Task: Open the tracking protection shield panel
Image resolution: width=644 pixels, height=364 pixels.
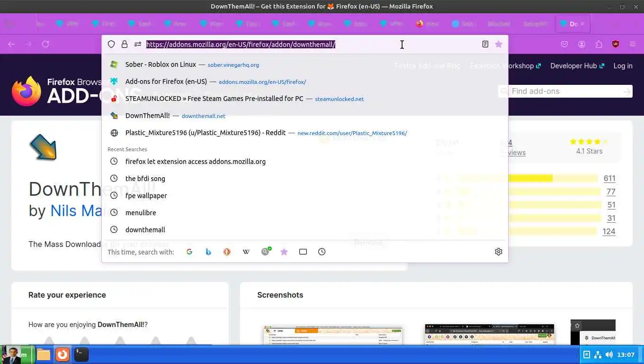Action: [111, 44]
